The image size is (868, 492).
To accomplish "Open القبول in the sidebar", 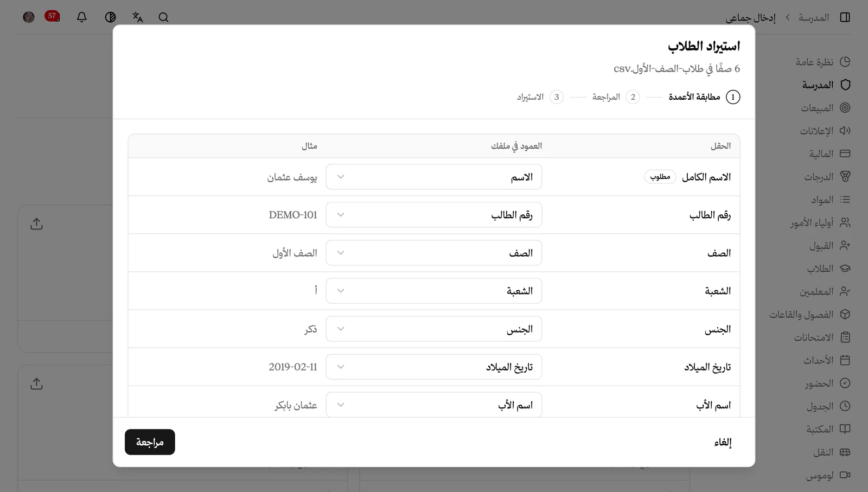I will click(830, 246).
